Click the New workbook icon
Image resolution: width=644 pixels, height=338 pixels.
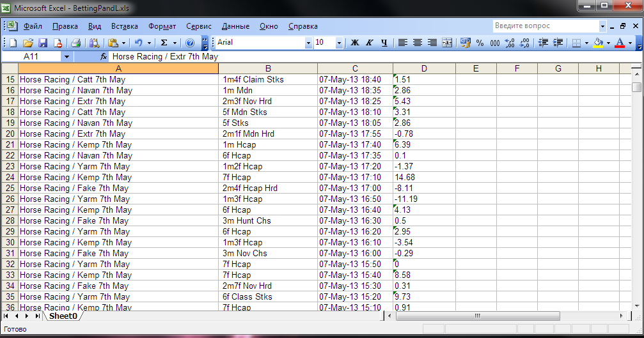coord(13,43)
